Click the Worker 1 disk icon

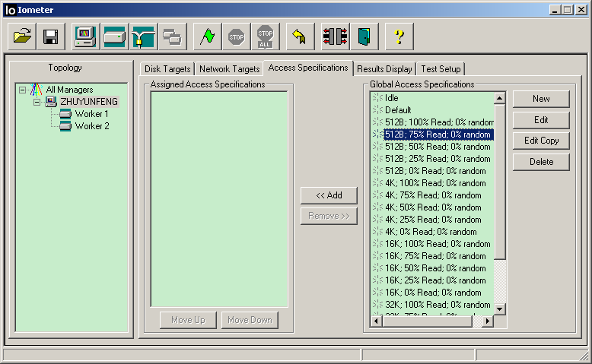(65, 114)
